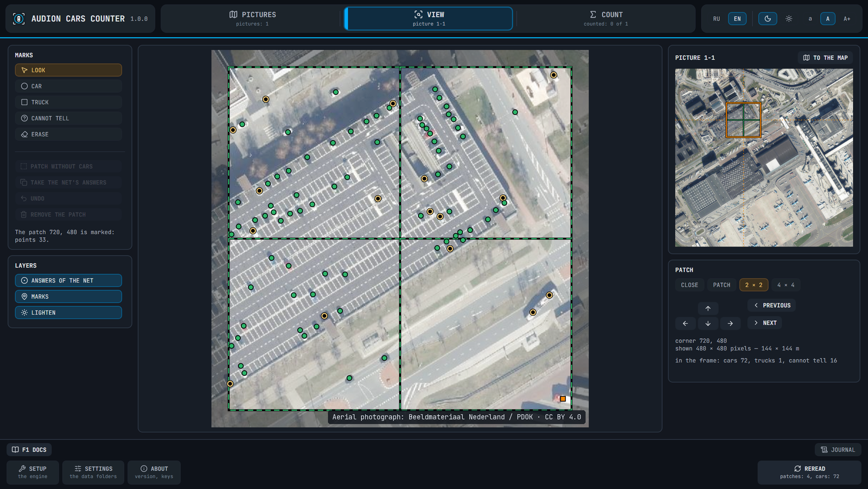Select 4 × 4 patch grid

[786, 285]
